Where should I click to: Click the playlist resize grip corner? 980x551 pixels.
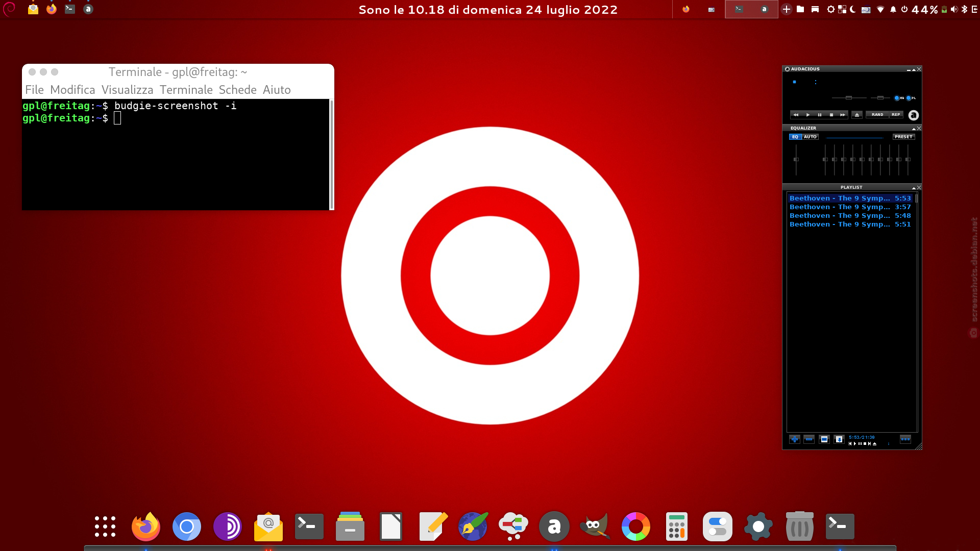pyautogui.click(x=919, y=446)
